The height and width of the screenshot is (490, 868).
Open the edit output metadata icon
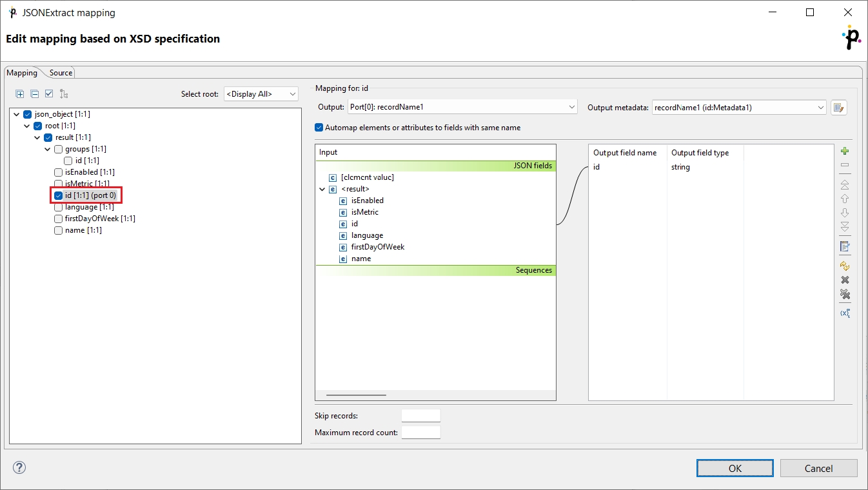tap(838, 108)
